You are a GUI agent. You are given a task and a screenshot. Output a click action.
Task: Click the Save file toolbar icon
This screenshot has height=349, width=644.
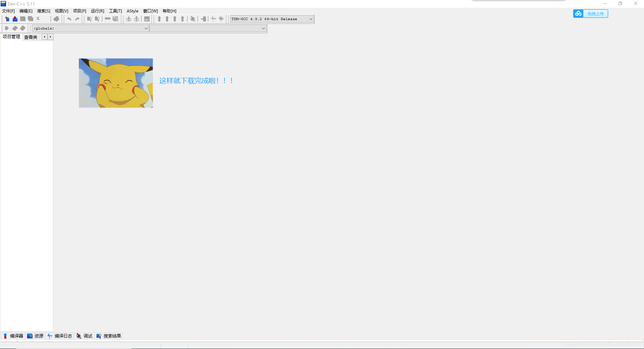click(23, 19)
